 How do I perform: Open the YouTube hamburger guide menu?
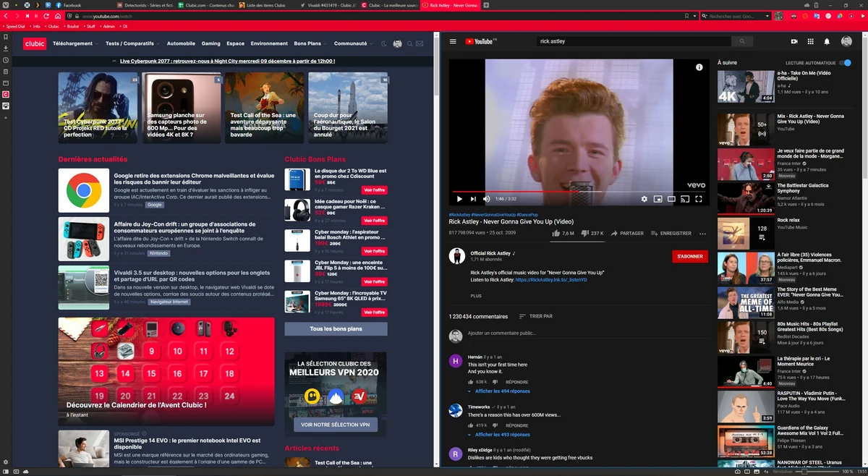(x=453, y=41)
